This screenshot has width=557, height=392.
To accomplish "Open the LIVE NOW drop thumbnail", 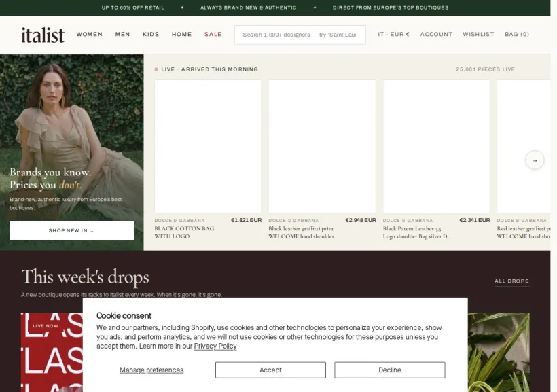I will [52, 353].
